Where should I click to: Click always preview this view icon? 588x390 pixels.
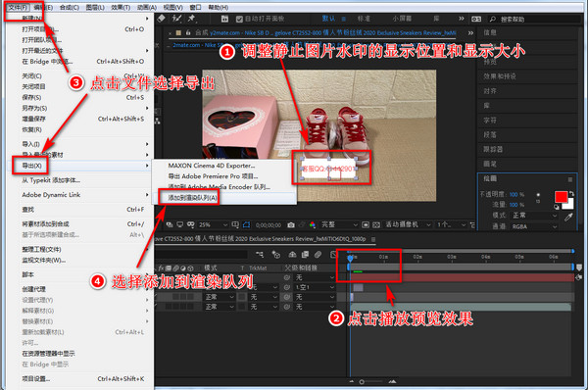(x=170, y=224)
